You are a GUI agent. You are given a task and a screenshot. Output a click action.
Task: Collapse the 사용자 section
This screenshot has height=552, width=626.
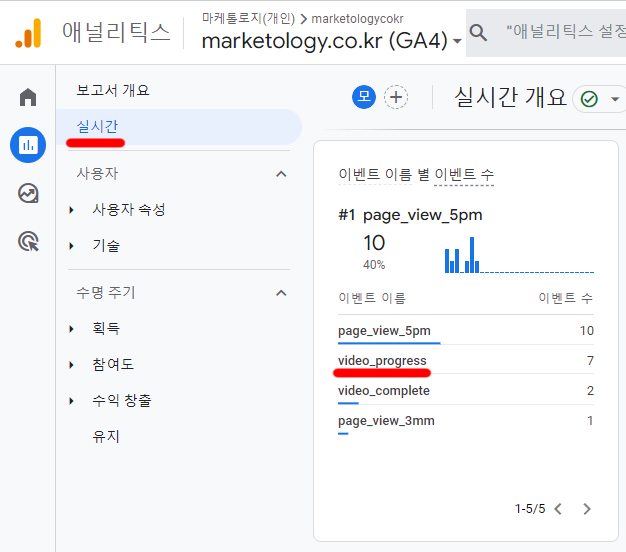(281, 174)
